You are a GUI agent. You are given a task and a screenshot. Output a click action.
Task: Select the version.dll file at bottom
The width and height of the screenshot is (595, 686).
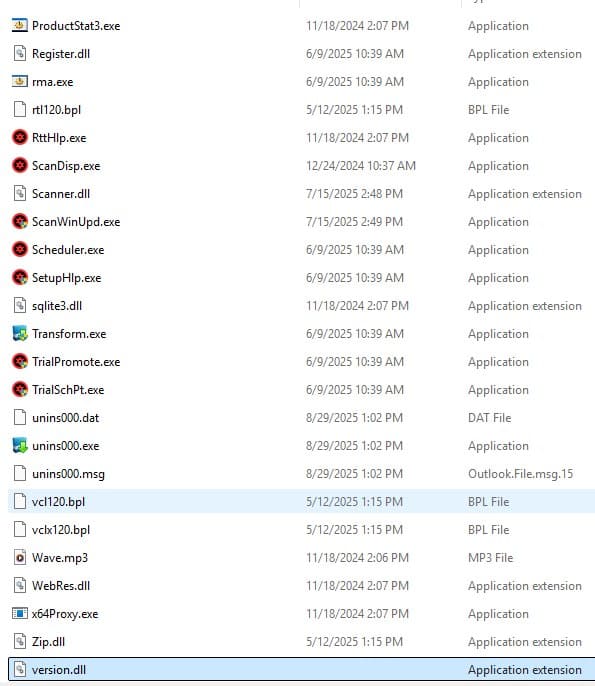tap(301, 669)
